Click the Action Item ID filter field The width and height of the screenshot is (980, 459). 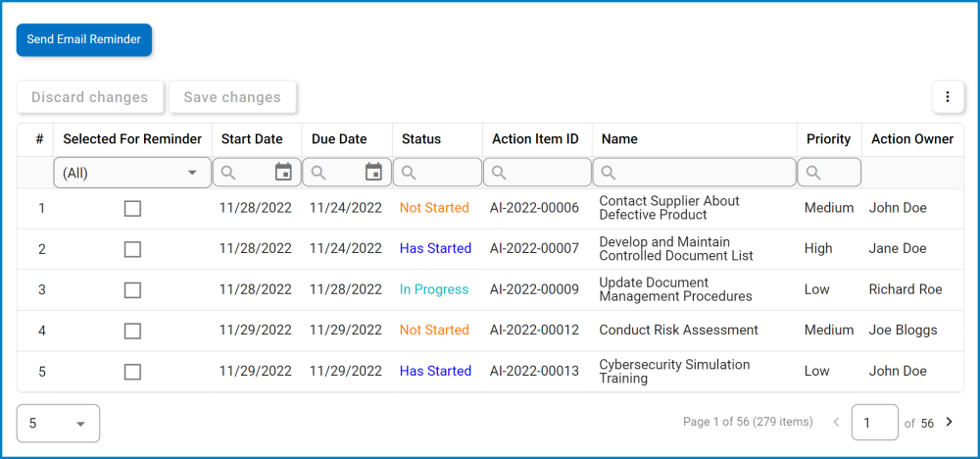pyautogui.click(x=546, y=173)
